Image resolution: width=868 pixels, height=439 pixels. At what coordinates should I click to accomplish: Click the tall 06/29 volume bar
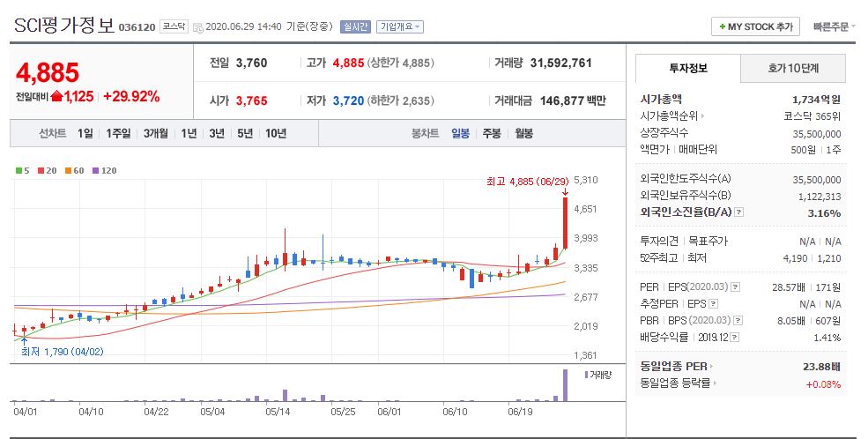point(565,384)
